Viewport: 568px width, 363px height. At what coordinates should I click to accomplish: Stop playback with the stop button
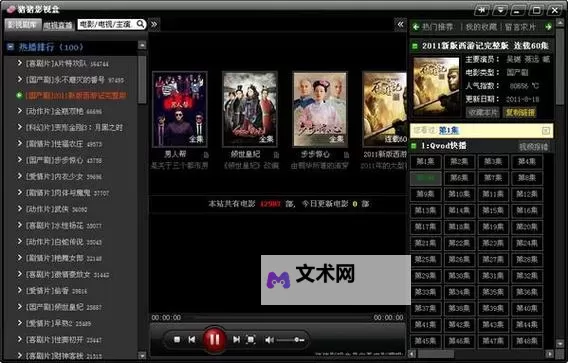click(x=177, y=339)
